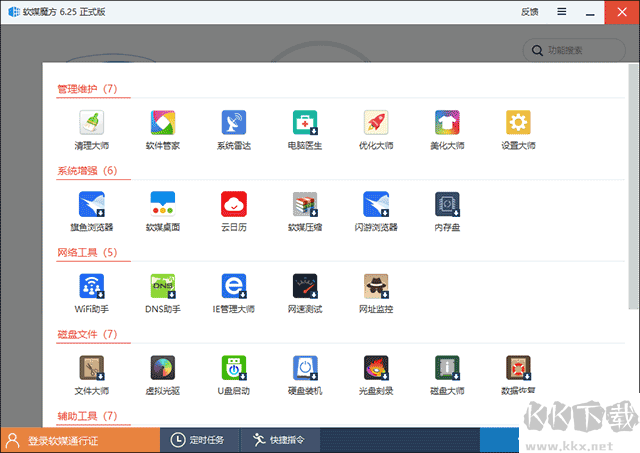Select 管理维护 (7) category header
The image size is (640, 453).
point(87,89)
